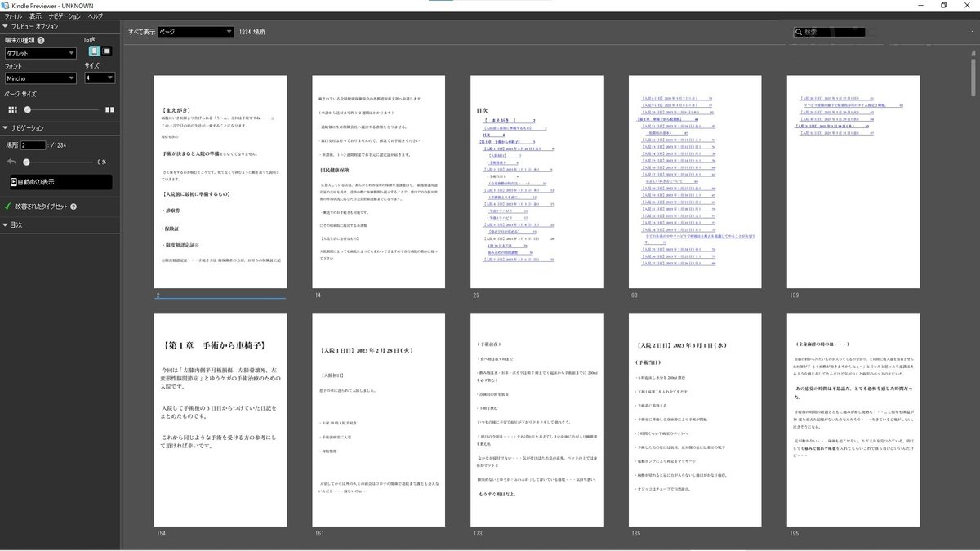Image resolution: width=980 pixels, height=551 pixels.
Task: Select the 入院2日目 page thumbnail at location 185
Action: pos(695,420)
